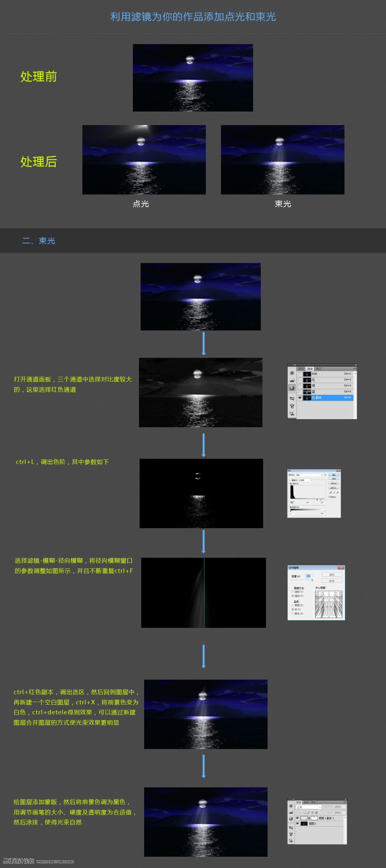Viewport: 386px width, 868px height.
Task: Toggle visibility of the 绿 channel
Action: pos(300,386)
